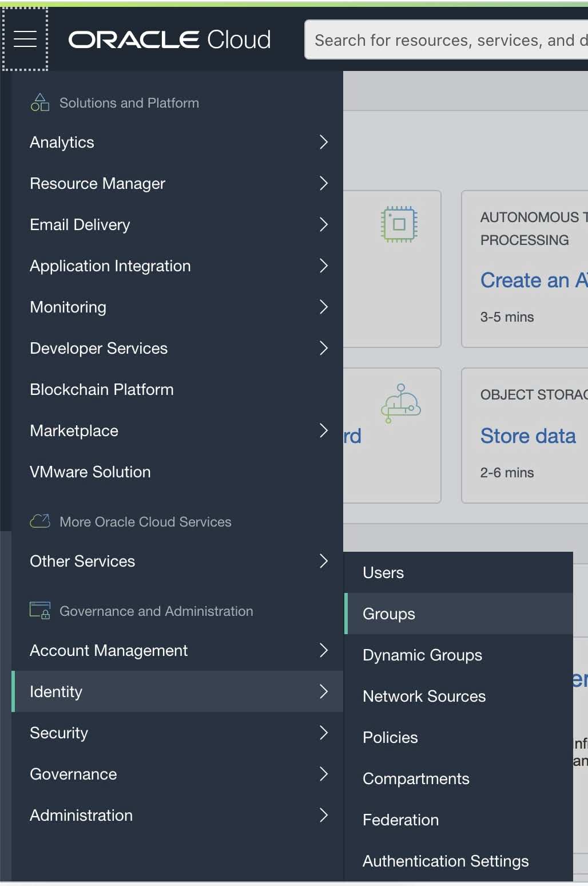The width and height of the screenshot is (588, 886).
Task: Expand the Other Services chevron
Action: point(324,561)
